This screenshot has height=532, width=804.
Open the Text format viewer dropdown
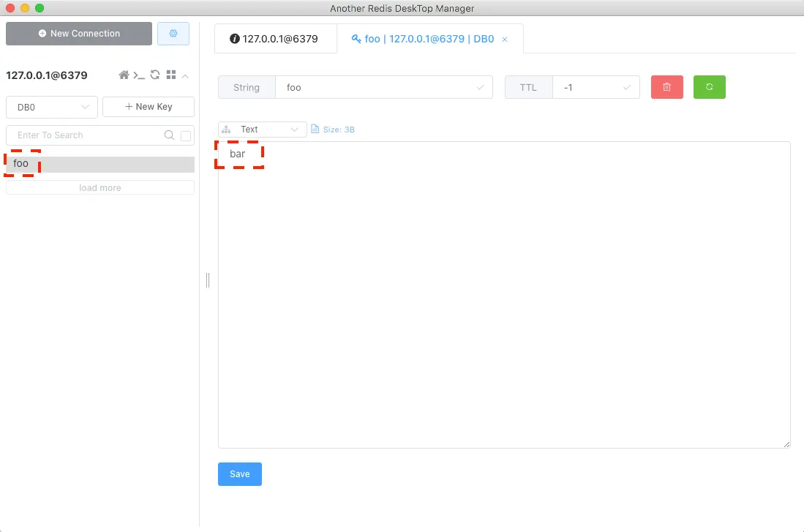coord(263,130)
